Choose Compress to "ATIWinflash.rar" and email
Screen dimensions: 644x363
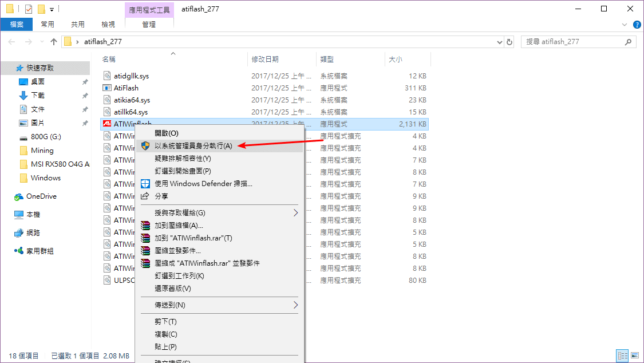coord(220,263)
